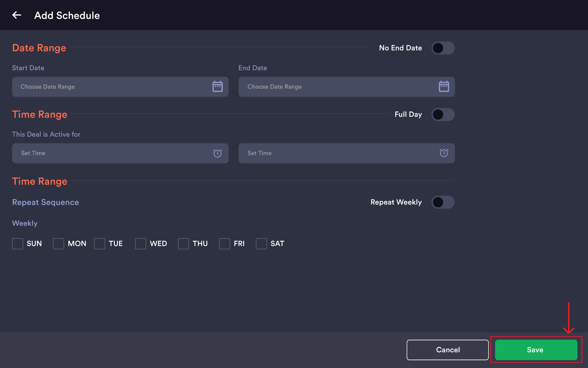The height and width of the screenshot is (368, 588).
Task: Open the Start Date calendar icon
Action: click(217, 86)
